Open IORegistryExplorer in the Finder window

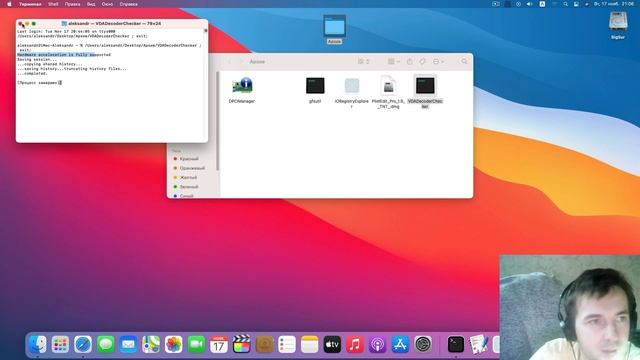pos(351,86)
